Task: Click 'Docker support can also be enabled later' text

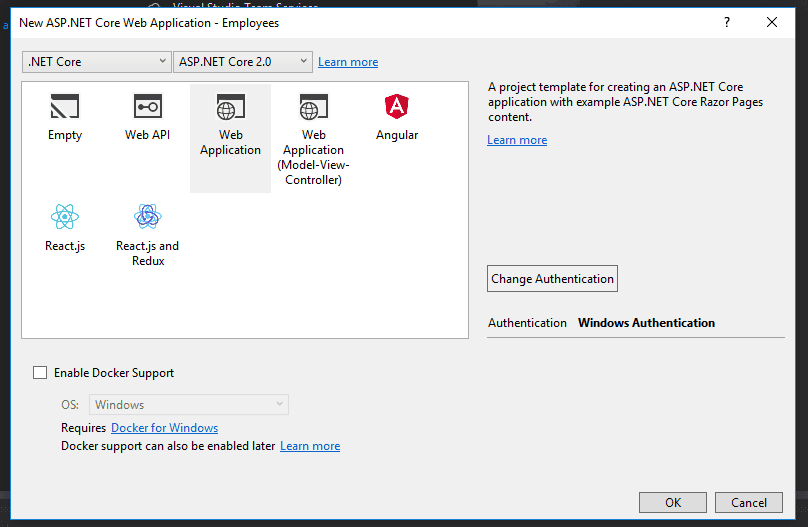Action: coord(168,446)
